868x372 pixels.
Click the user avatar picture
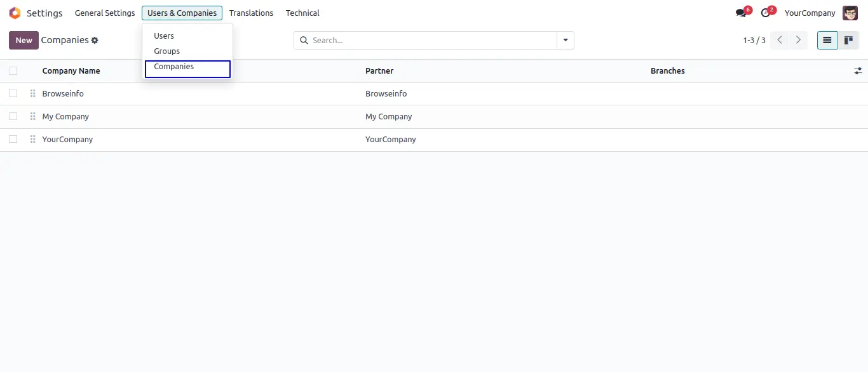click(x=850, y=13)
